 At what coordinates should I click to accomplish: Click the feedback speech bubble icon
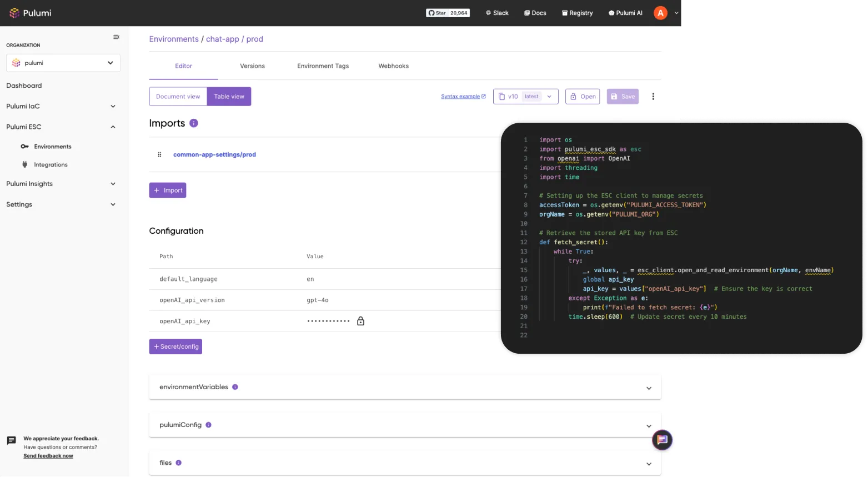click(11, 441)
